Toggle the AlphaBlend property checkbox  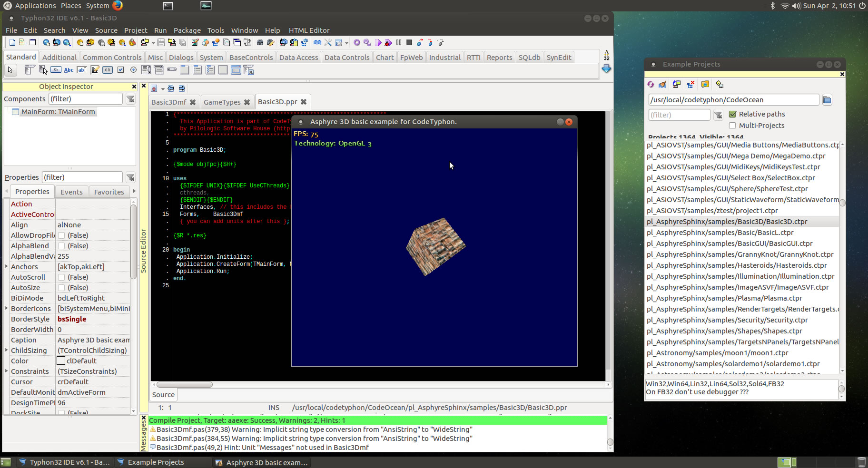(x=61, y=246)
